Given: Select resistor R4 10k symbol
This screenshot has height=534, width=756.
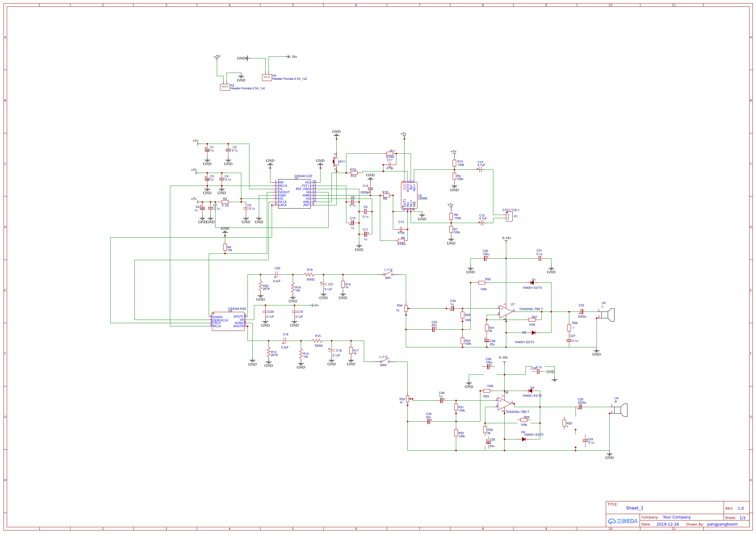Looking at the screenshot, I should (225, 247).
